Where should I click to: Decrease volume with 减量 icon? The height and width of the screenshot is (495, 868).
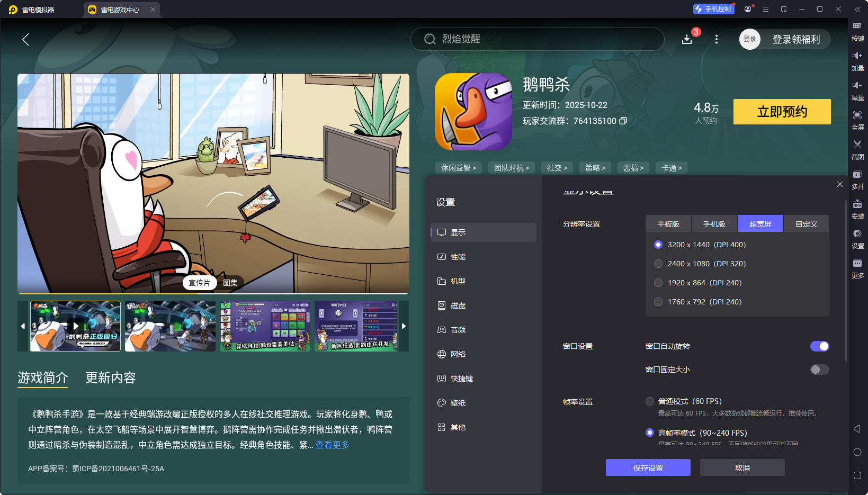point(857,91)
